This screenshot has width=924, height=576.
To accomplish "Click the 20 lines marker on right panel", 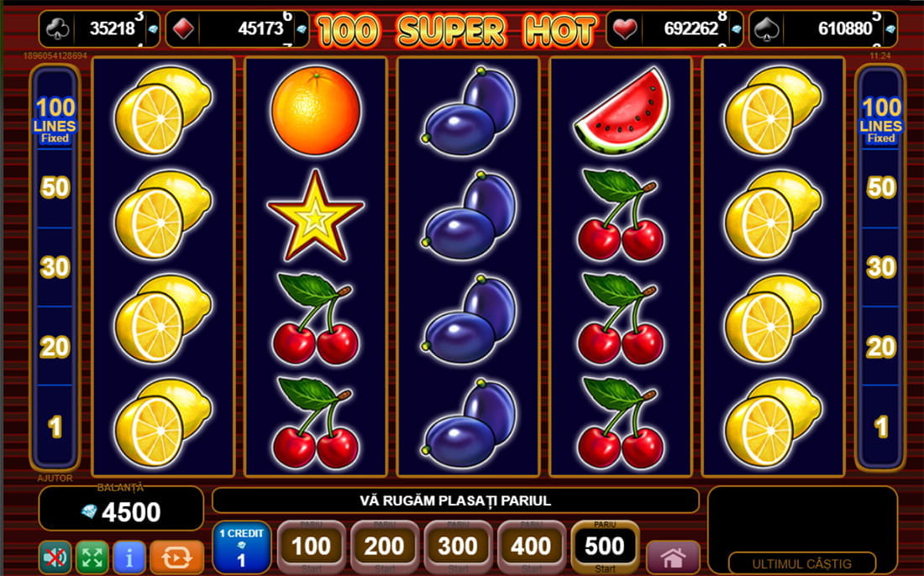I will 881,347.
